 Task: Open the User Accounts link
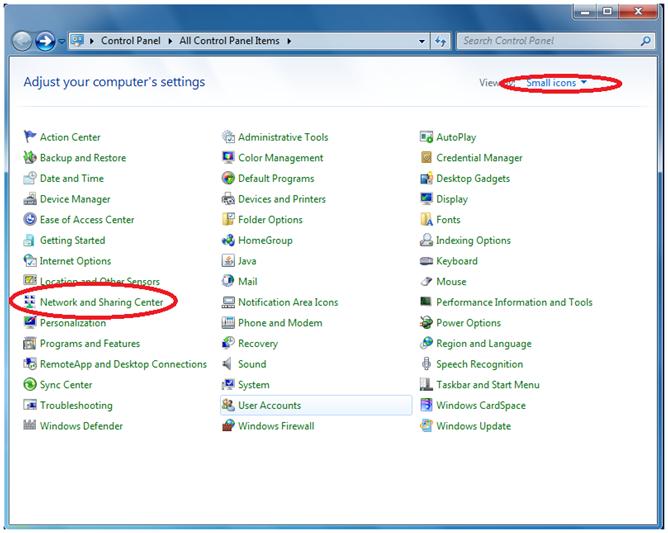coord(269,405)
